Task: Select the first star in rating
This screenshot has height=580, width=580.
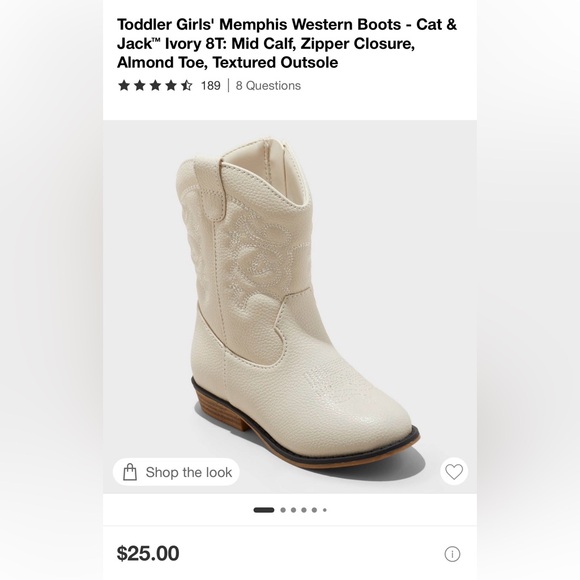Action: (x=124, y=85)
